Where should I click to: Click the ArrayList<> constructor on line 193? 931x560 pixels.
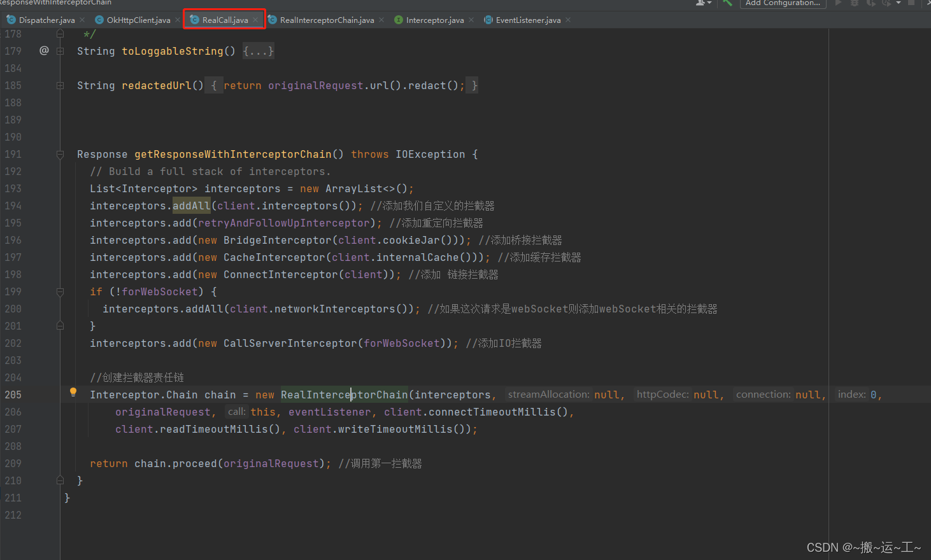click(x=360, y=188)
